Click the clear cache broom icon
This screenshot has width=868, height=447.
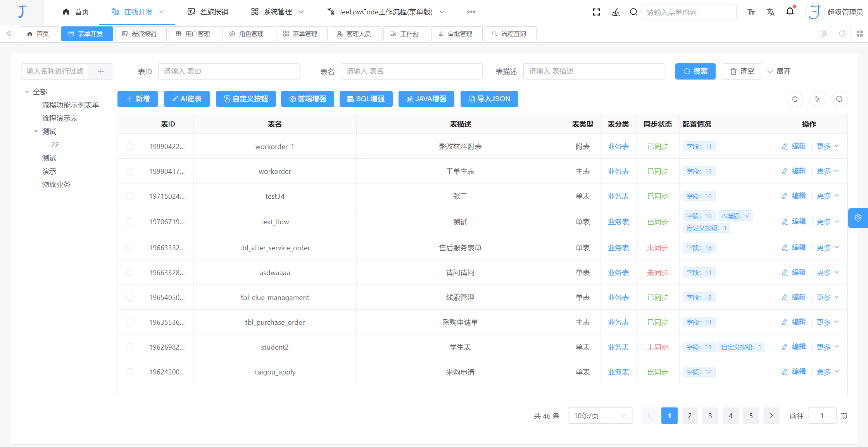coord(615,12)
